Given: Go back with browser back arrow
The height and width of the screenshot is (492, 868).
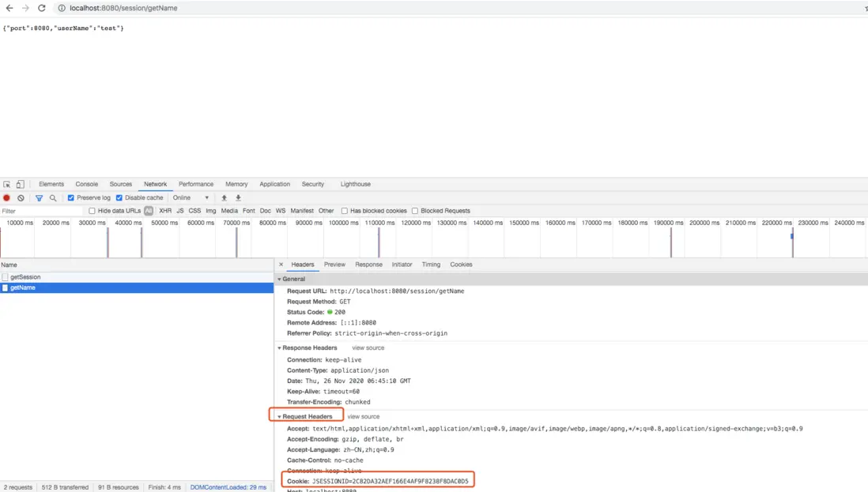Looking at the screenshot, I should (x=9, y=8).
